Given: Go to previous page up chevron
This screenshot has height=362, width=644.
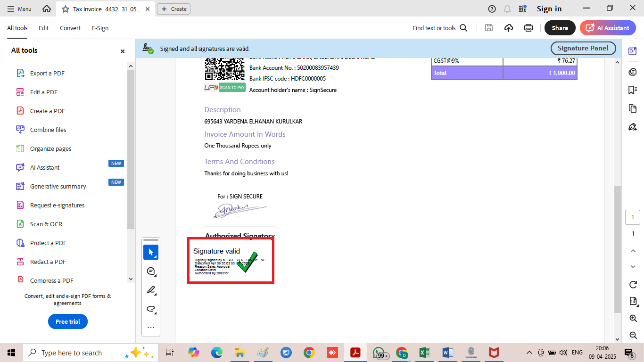Looking at the screenshot, I should (x=633, y=250).
